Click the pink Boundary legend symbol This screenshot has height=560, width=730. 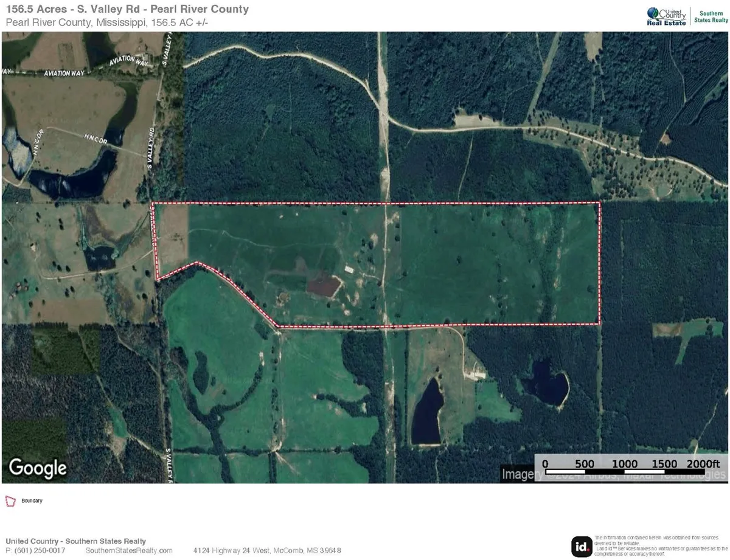[x=10, y=501]
